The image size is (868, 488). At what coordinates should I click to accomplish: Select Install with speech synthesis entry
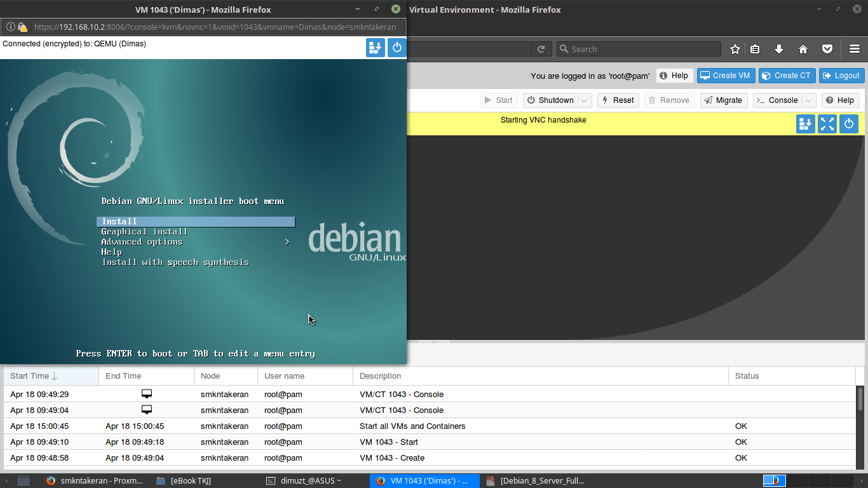pos(175,262)
